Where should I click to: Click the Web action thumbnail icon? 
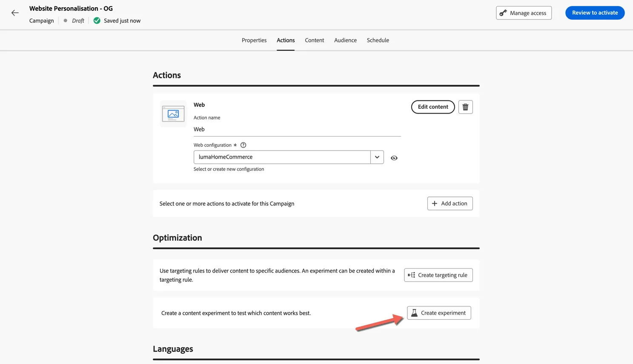(x=173, y=114)
